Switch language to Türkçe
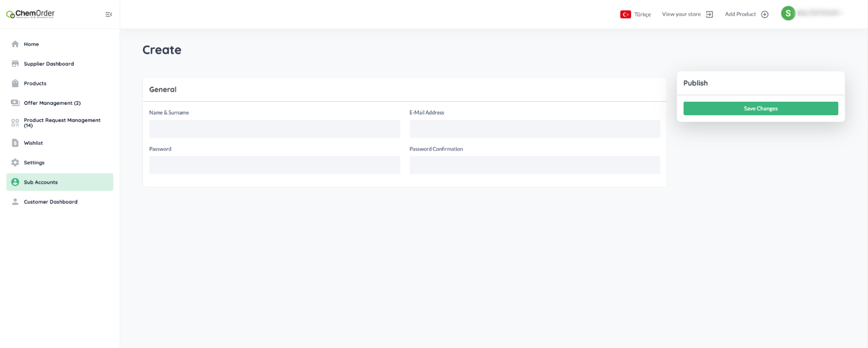The image size is (868, 348). [636, 14]
